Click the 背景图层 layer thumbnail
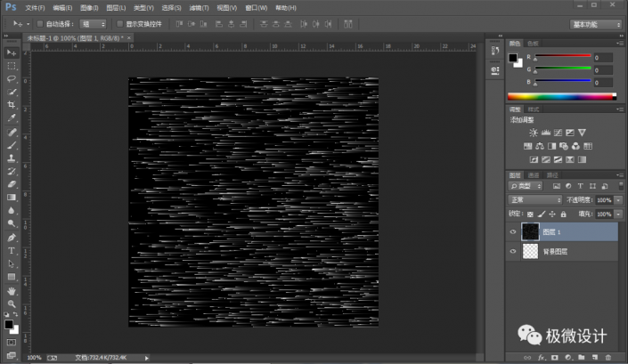Screen dimensions: 628x364 click(529, 252)
